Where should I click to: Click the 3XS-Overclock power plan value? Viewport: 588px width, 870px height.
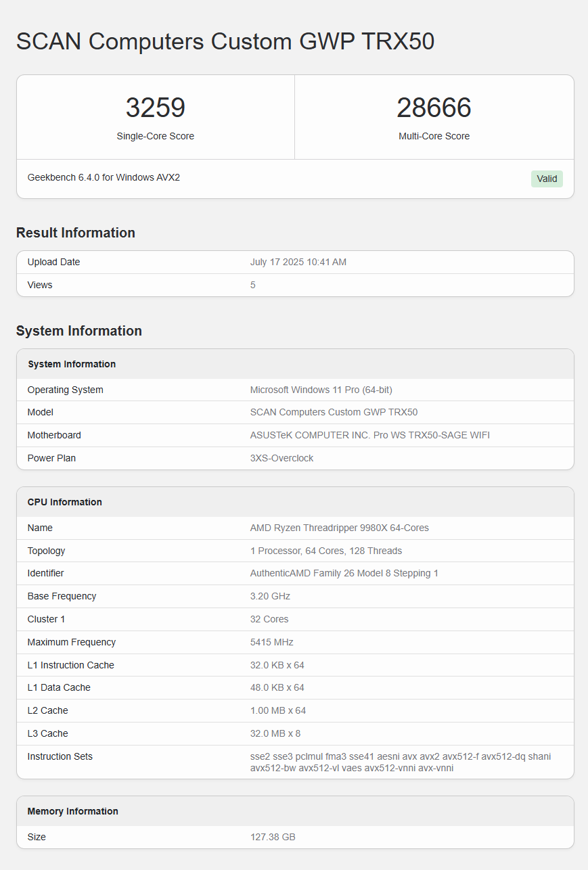click(281, 458)
